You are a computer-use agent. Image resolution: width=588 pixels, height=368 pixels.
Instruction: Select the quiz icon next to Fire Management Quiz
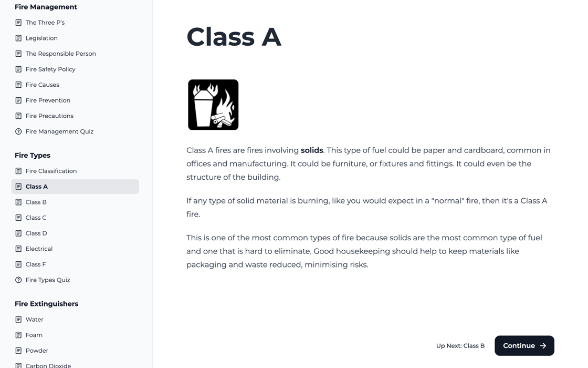(x=19, y=131)
